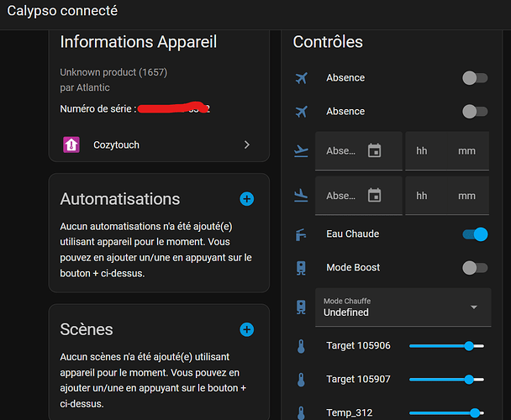
Task: Enable the Mode Boost toggle
Action: (474, 268)
